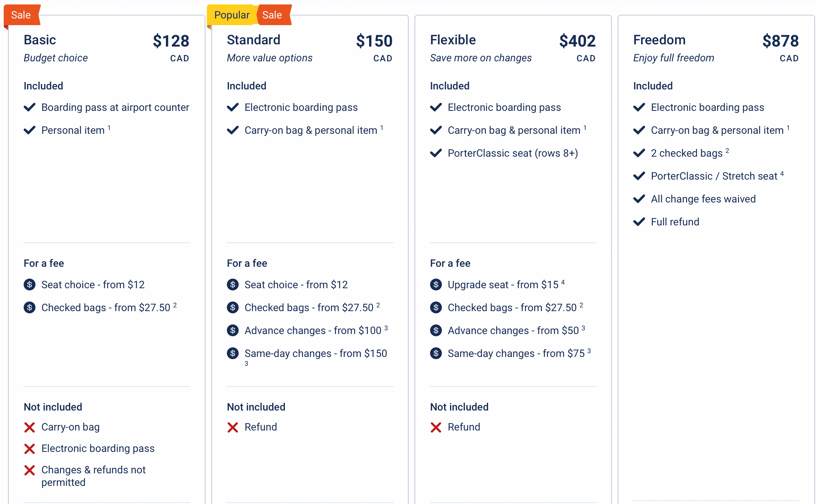Pick the Freedom fare $878 price
Image resolution: width=818 pixels, height=504 pixels.
780,41
